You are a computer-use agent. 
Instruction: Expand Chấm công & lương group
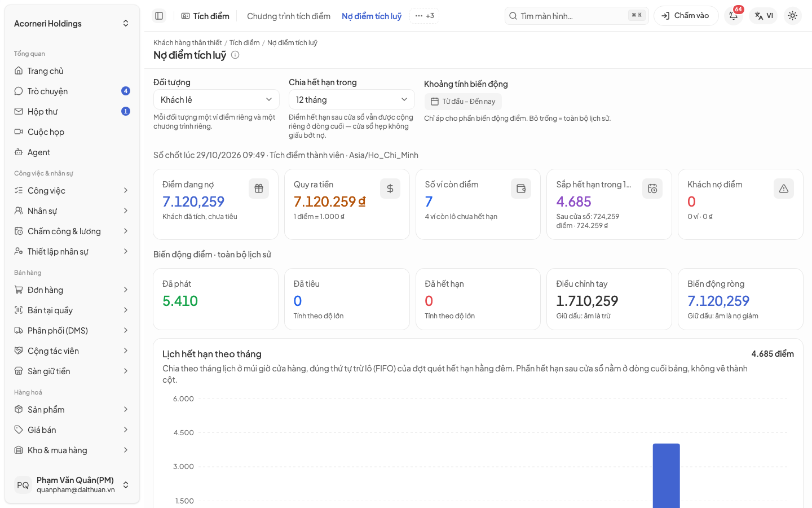[72, 231]
